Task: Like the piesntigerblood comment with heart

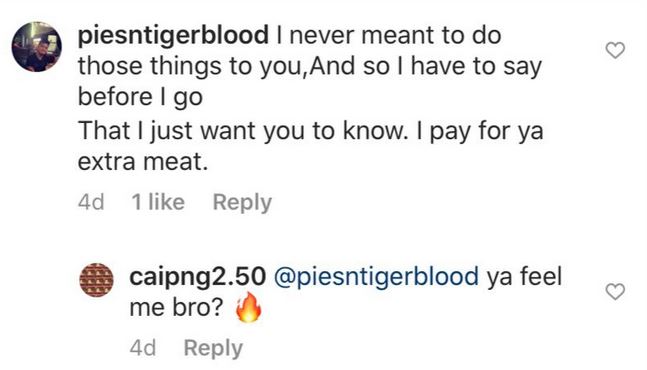Action: (x=615, y=50)
